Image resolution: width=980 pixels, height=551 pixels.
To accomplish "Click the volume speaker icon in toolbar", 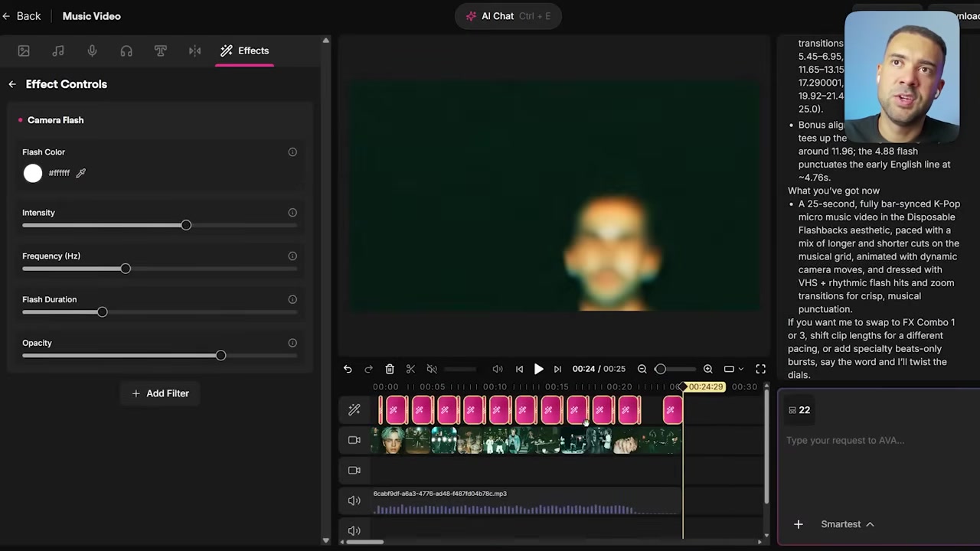I will pyautogui.click(x=498, y=369).
